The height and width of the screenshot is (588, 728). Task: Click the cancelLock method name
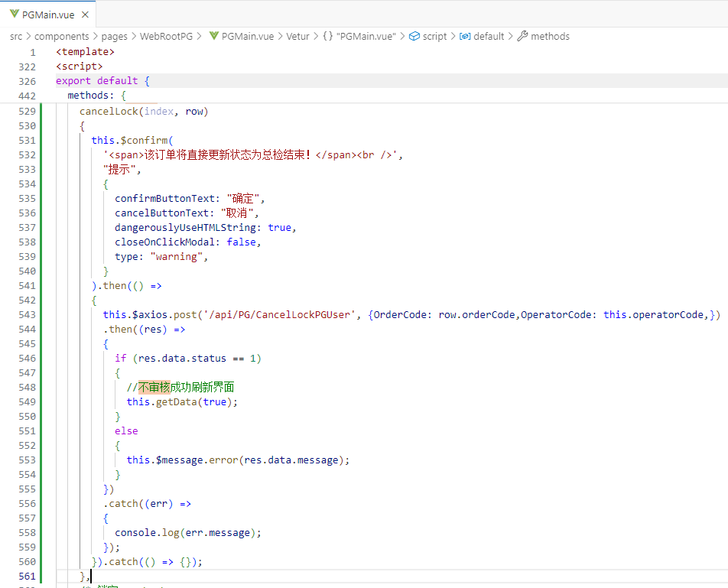tap(109, 112)
